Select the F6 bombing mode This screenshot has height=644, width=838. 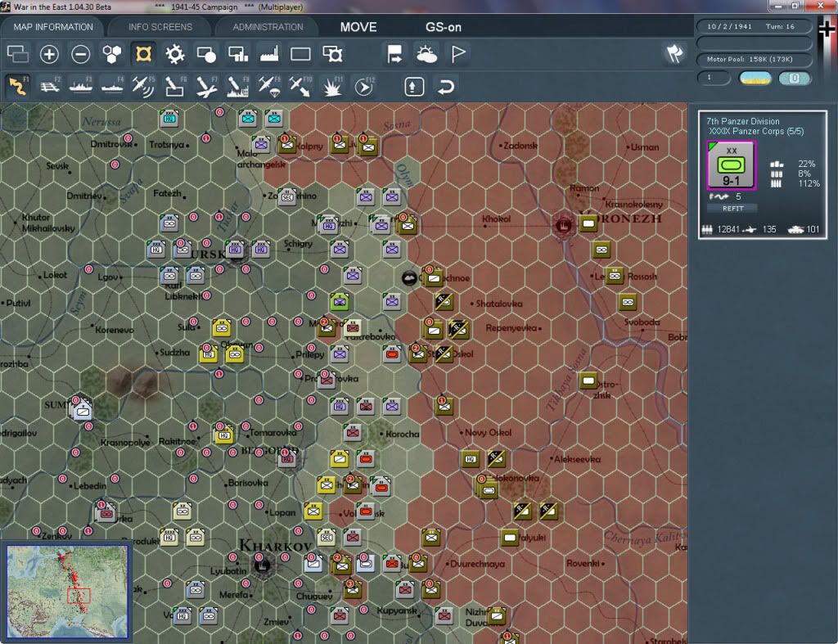point(175,86)
